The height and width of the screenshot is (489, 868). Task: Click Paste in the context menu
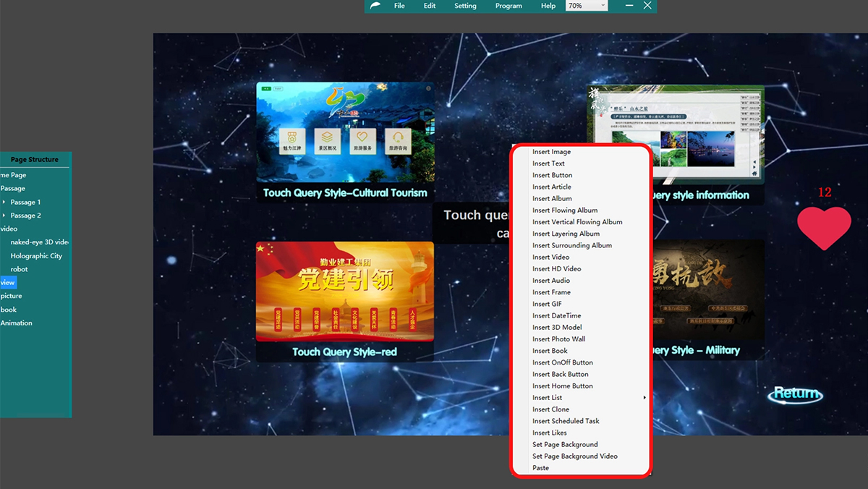(540, 468)
